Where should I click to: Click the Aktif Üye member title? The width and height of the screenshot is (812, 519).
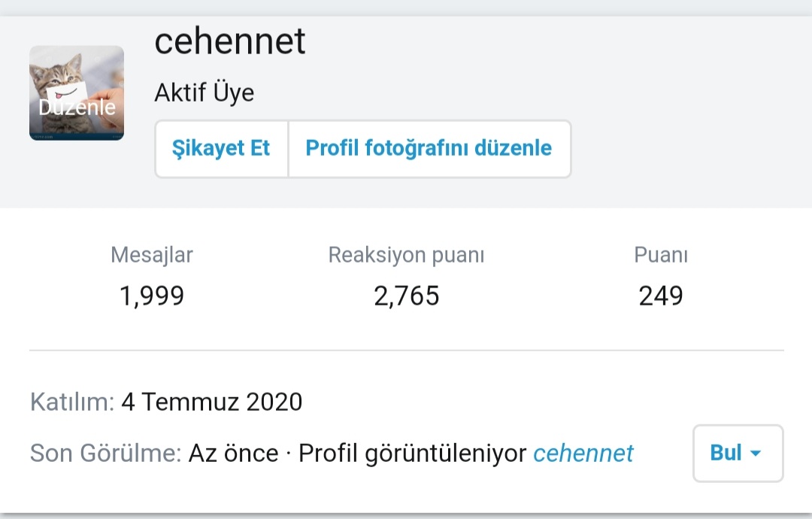point(205,93)
